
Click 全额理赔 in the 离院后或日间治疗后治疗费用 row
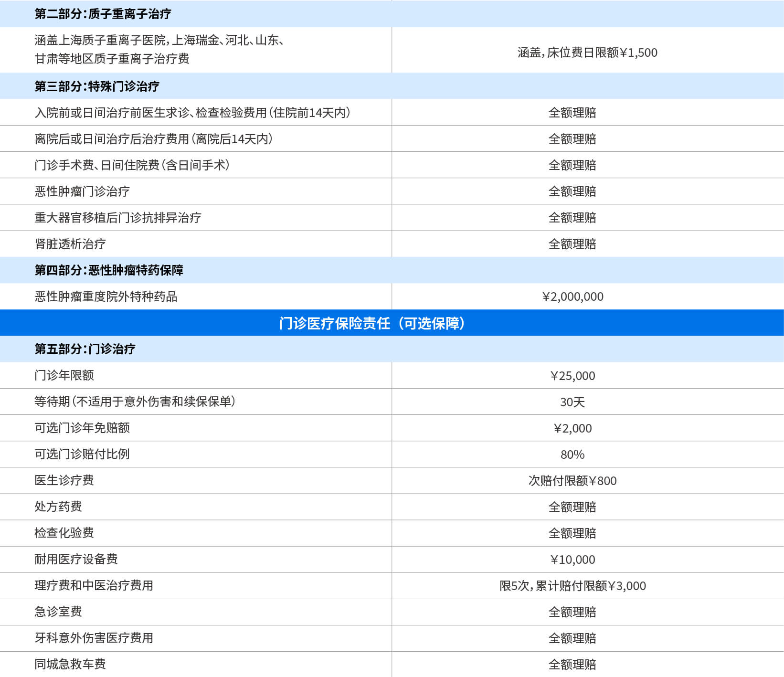coord(572,139)
